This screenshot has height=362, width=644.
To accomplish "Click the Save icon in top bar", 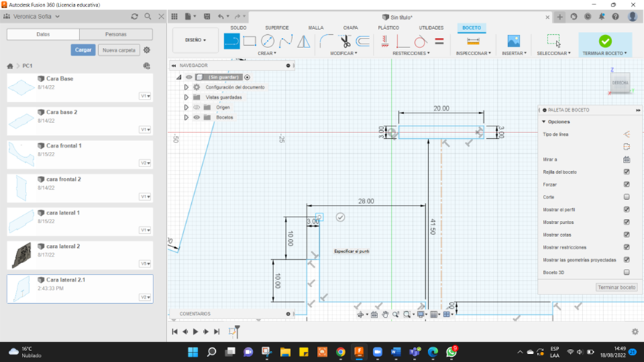I will click(x=207, y=17).
